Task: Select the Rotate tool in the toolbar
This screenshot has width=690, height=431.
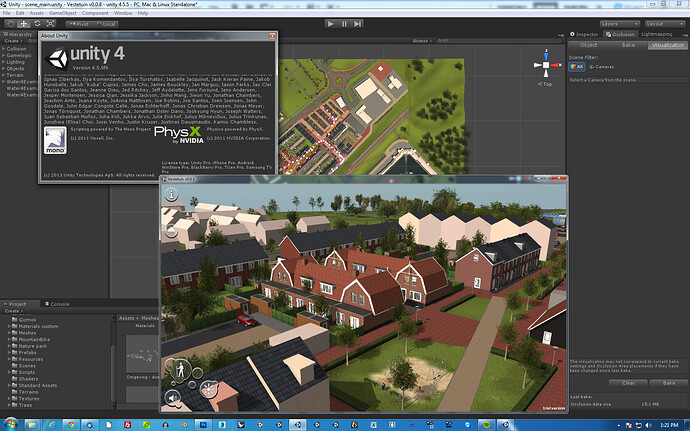Action: pos(37,24)
